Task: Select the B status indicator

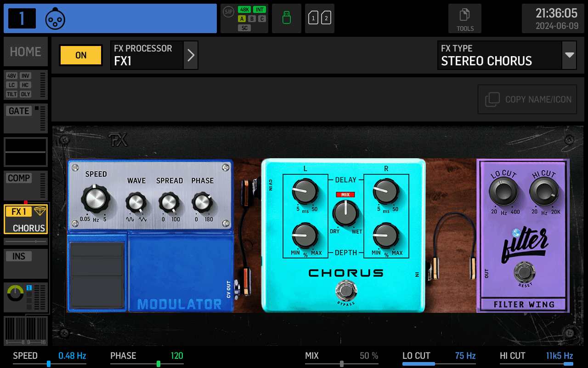Action: click(x=252, y=19)
